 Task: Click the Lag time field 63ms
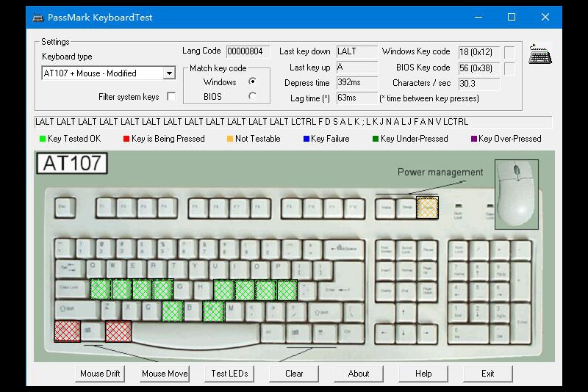click(356, 98)
